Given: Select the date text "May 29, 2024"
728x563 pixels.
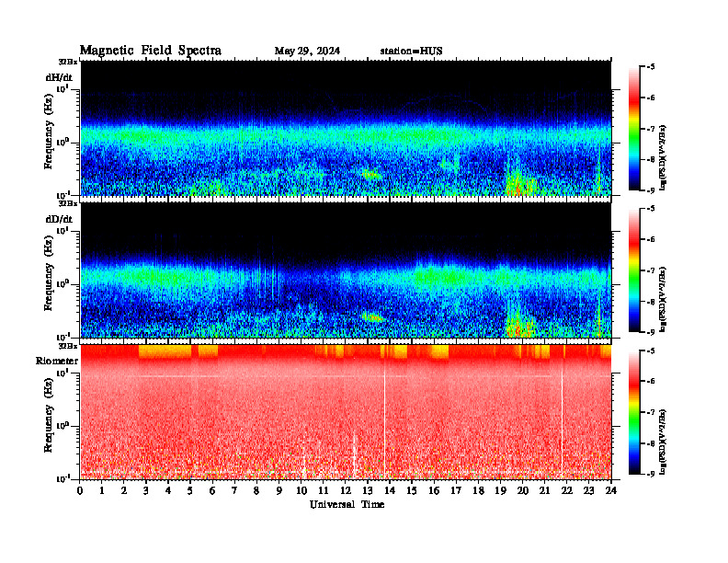Looking at the screenshot, I should [x=307, y=51].
